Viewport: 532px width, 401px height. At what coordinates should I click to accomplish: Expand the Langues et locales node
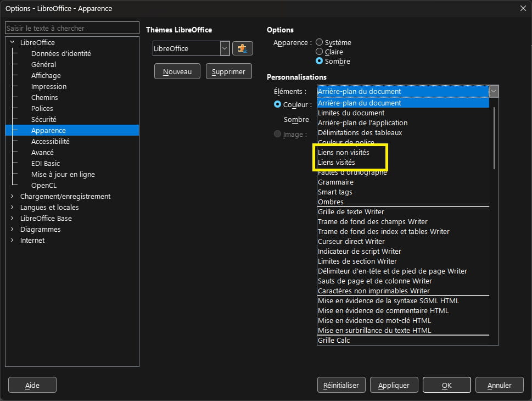[12, 207]
